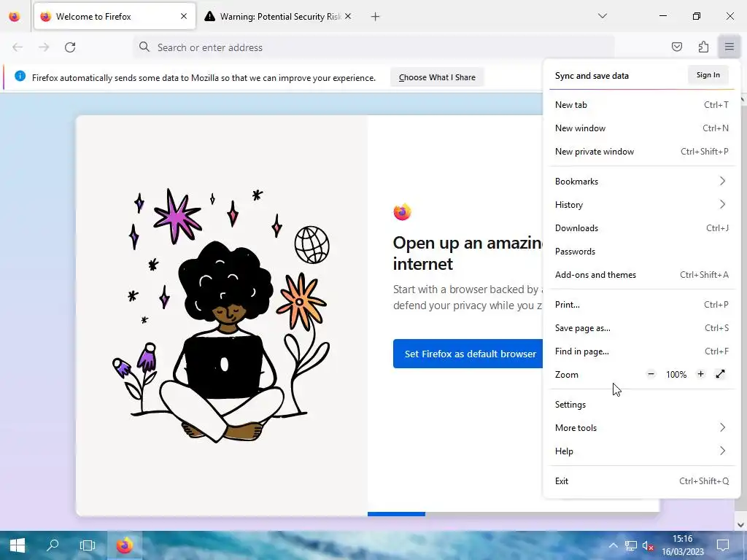
Task: Enter full screen from Zoom row
Action: click(x=720, y=374)
